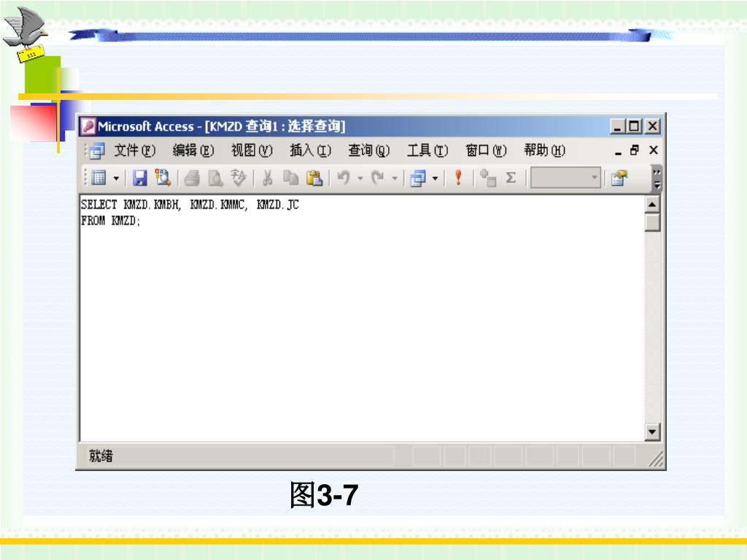Maximize the Microsoft Access window

pos(635,126)
